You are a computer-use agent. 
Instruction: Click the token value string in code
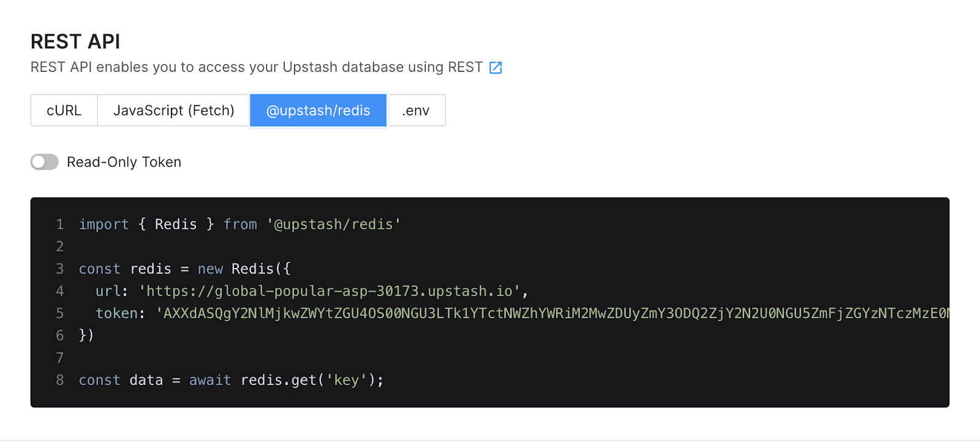click(551, 313)
